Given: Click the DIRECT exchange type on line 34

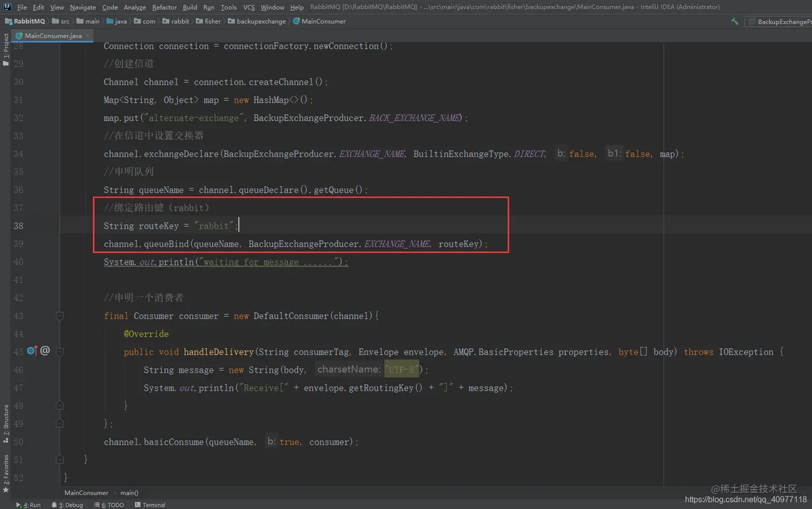Looking at the screenshot, I should (x=529, y=154).
